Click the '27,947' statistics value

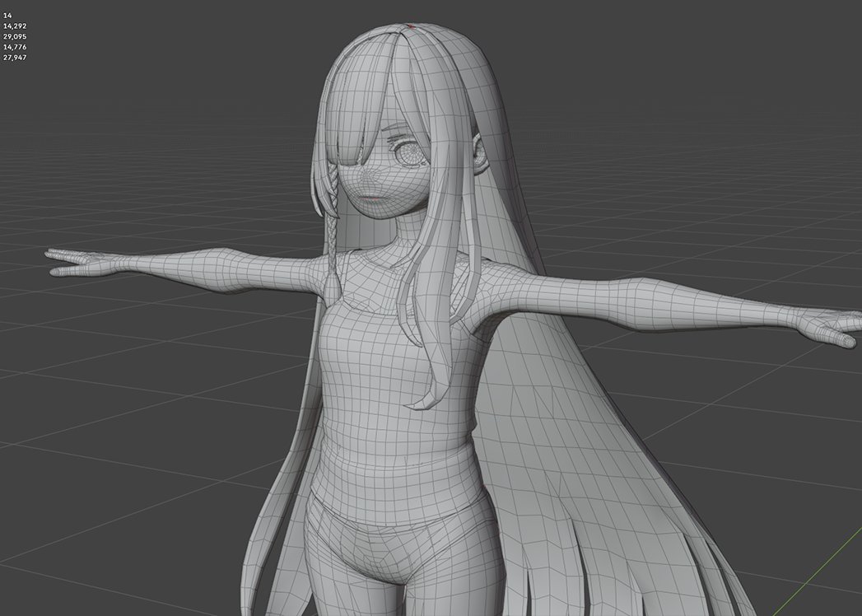[15, 57]
